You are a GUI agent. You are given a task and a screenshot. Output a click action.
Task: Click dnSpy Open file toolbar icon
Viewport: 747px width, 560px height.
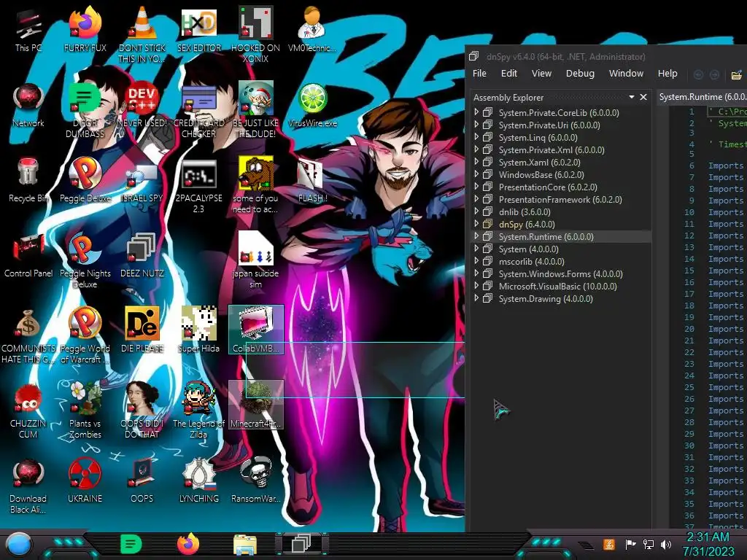point(737,75)
